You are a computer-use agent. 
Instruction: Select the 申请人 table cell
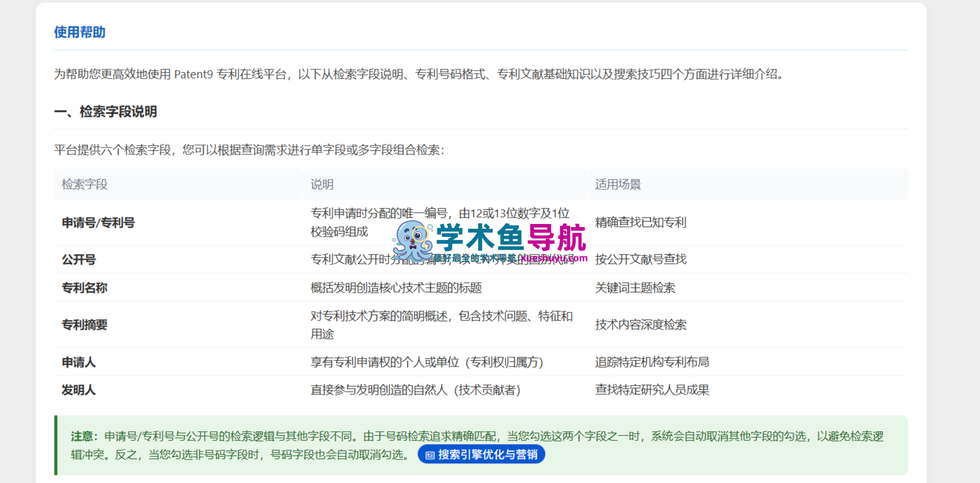click(179, 362)
